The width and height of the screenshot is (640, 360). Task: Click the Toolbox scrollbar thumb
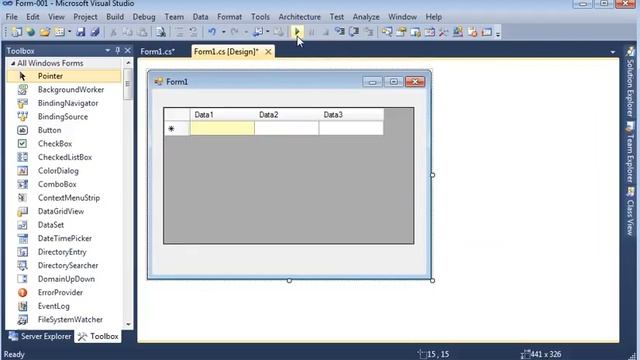click(128, 84)
